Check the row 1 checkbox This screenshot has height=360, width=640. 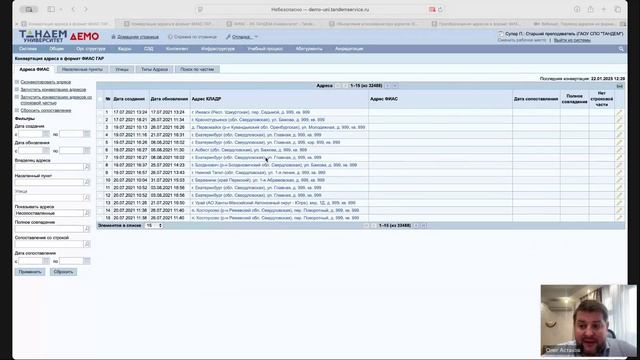coord(100,112)
